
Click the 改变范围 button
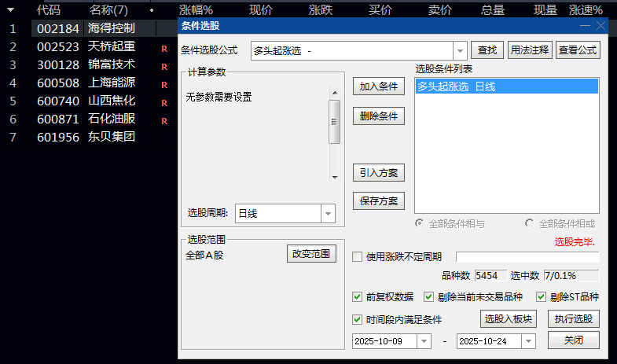coord(311,254)
